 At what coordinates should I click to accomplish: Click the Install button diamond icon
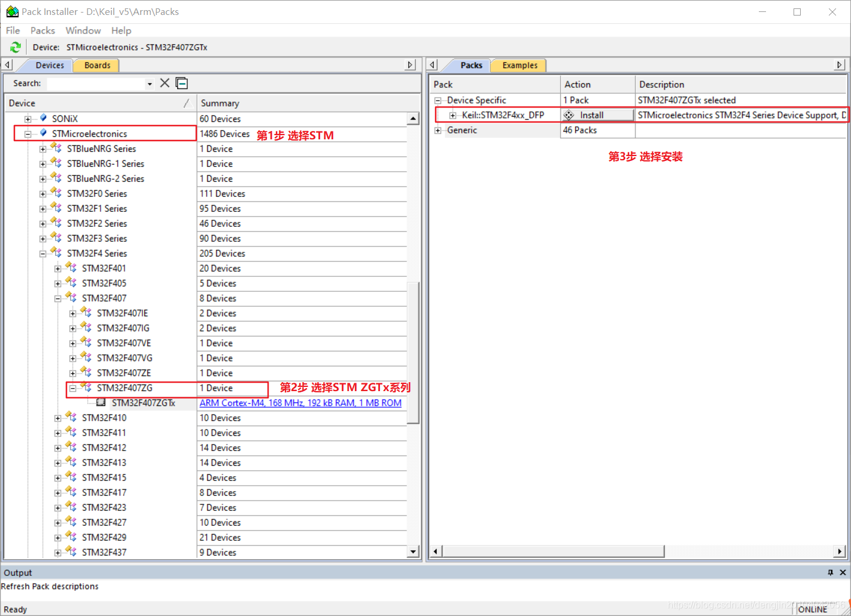click(569, 115)
